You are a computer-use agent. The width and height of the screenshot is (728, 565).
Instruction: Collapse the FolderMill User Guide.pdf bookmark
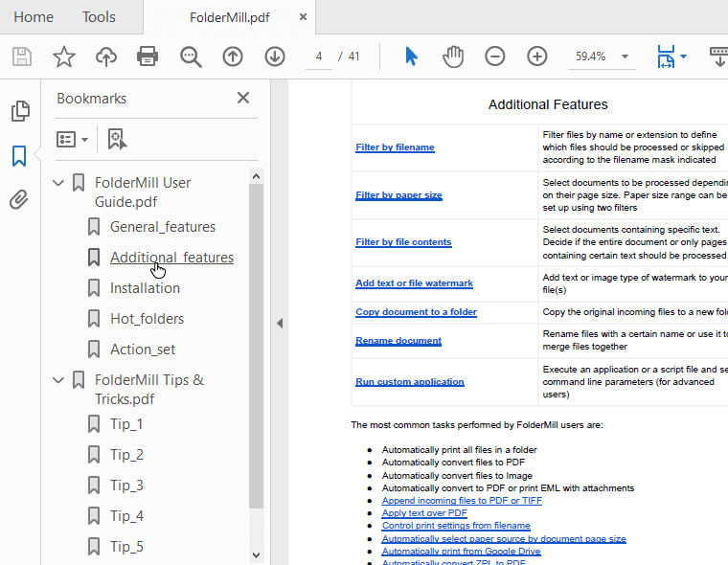click(x=58, y=183)
